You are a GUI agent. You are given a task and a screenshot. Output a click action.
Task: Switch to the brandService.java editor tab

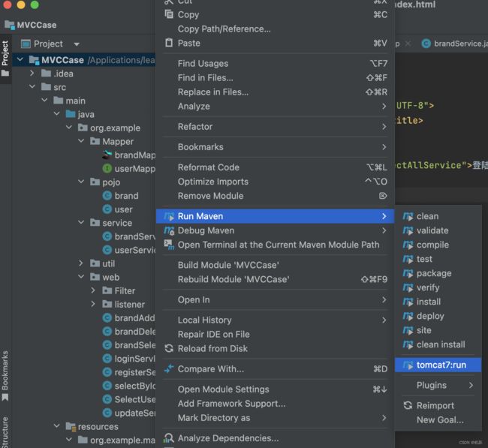pos(454,44)
